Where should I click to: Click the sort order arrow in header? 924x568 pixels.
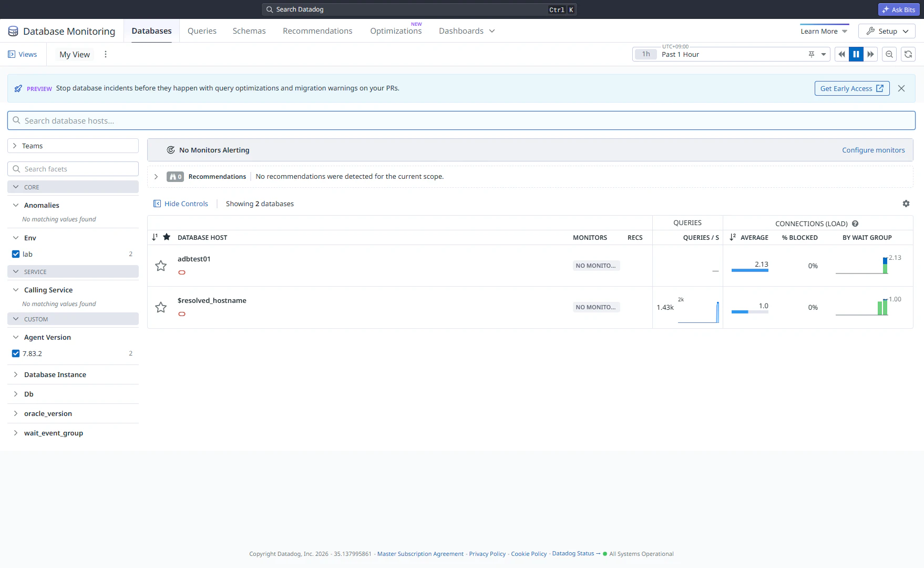155,237
